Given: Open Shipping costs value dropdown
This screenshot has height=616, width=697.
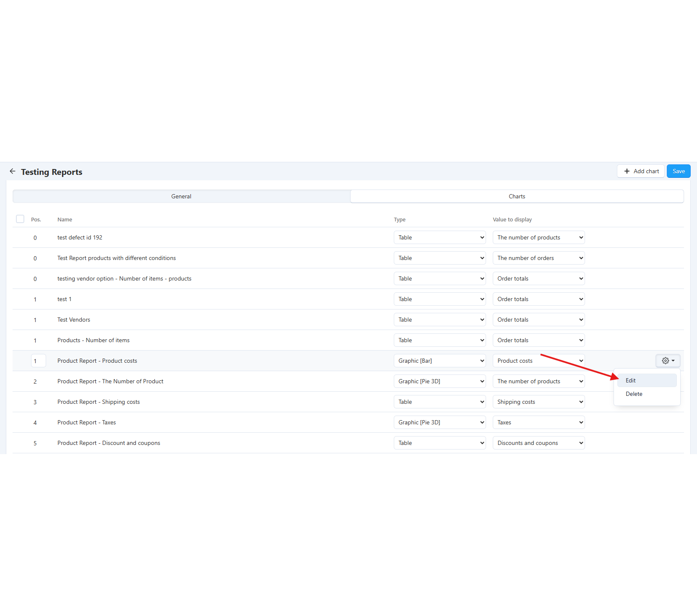Looking at the screenshot, I should (538, 402).
